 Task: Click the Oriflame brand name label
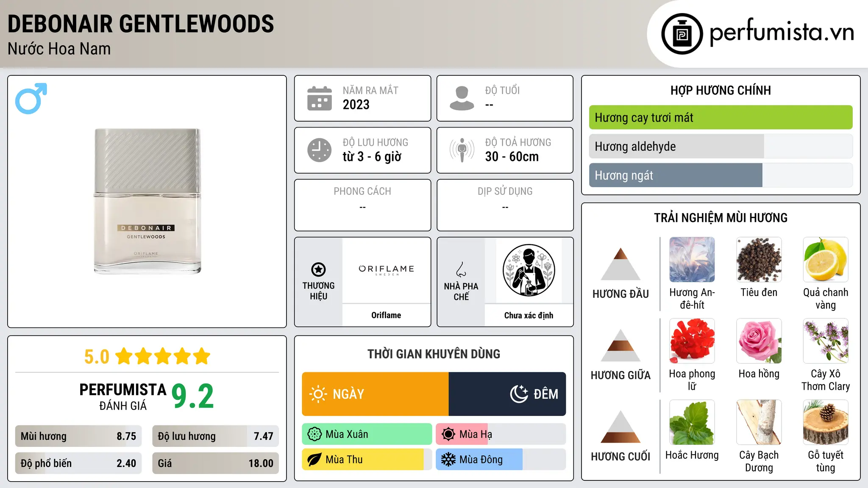coord(386,315)
